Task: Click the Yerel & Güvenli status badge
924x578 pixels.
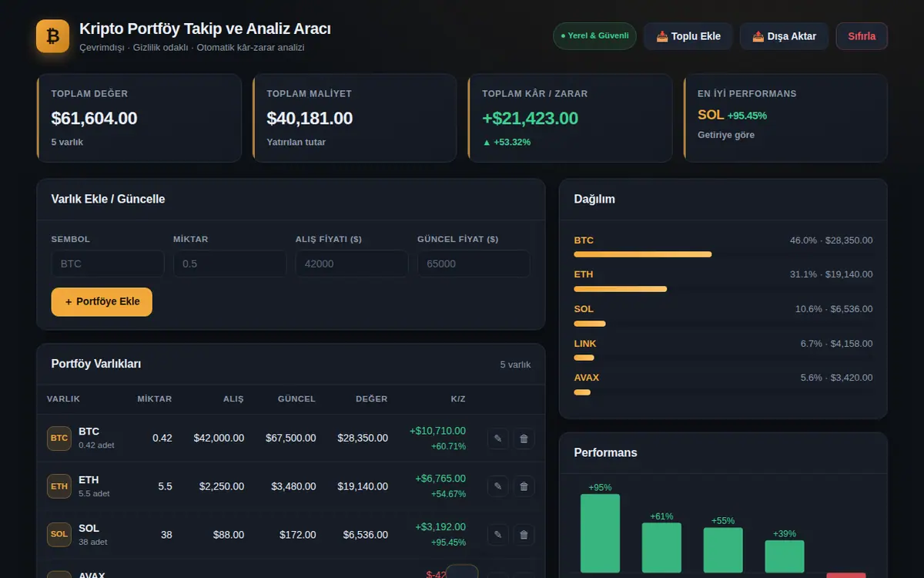Action: click(x=594, y=36)
